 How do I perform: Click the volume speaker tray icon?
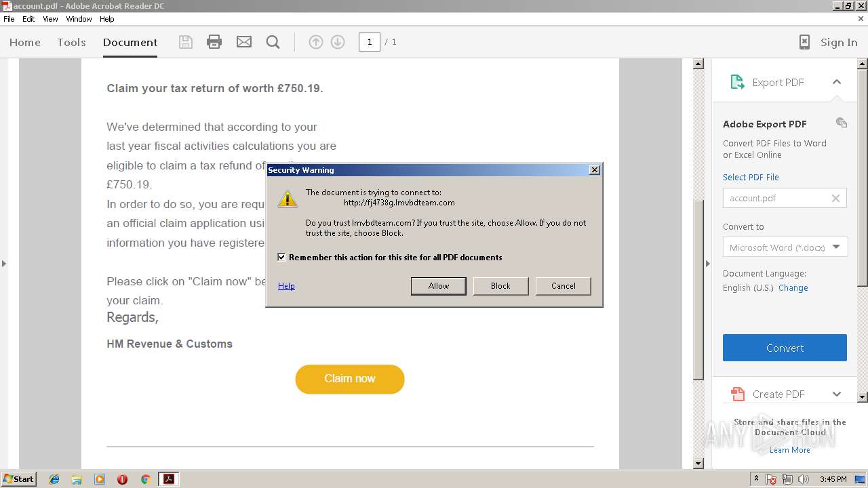804,479
